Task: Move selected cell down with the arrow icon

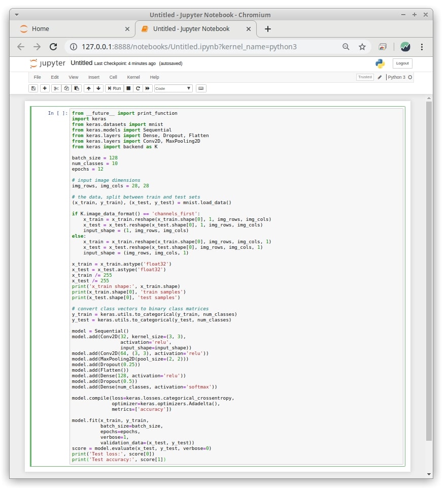Action: click(98, 88)
